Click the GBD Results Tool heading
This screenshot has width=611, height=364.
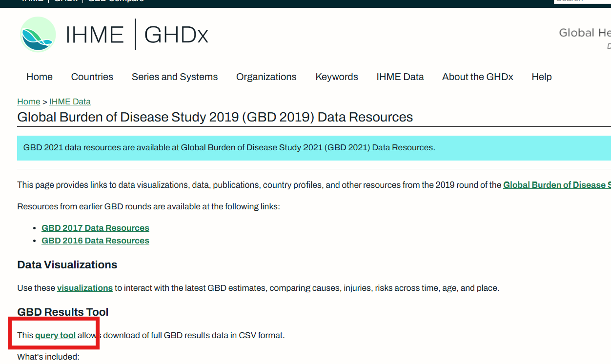point(63,312)
